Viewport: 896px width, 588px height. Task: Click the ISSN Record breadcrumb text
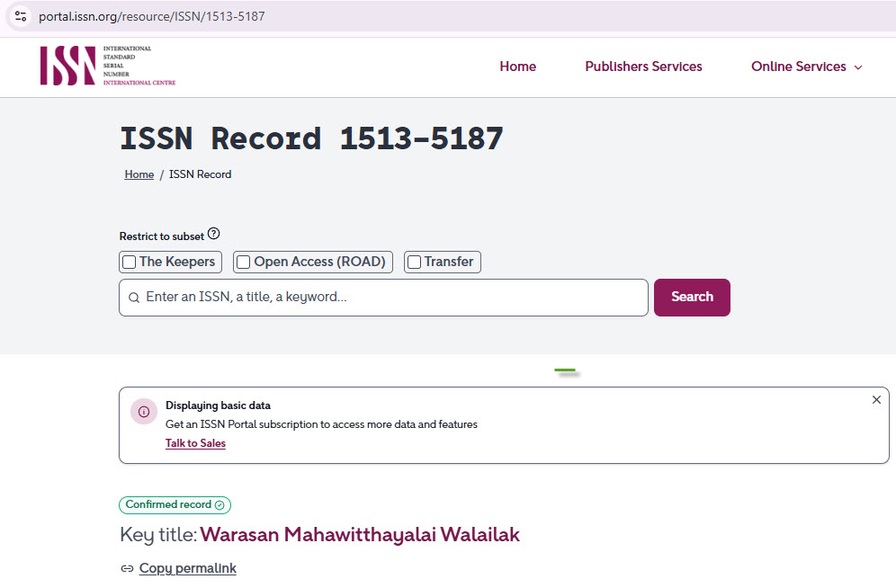coord(200,174)
